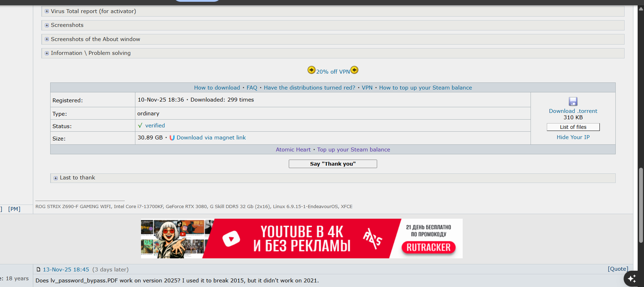Image resolution: width=644 pixels, height=287 pixels.
Task: Open the Atomic Heart link
Action: coord(293,150)
